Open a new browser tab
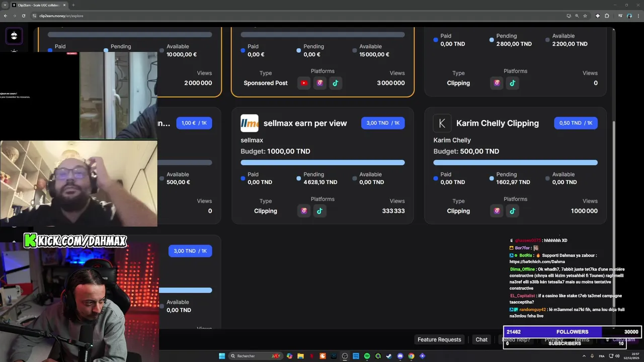This screenshot has width=644, height=362. [x=73, y=5]
